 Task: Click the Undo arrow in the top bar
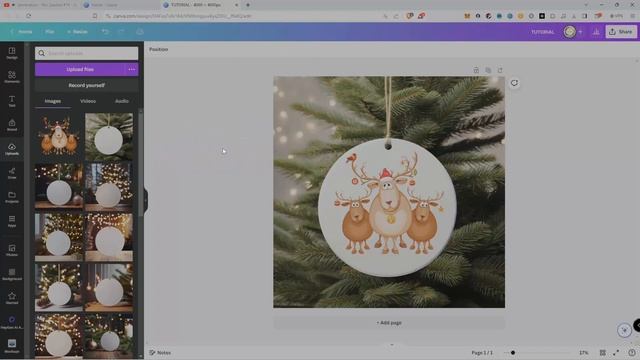[x=105, y=31]
